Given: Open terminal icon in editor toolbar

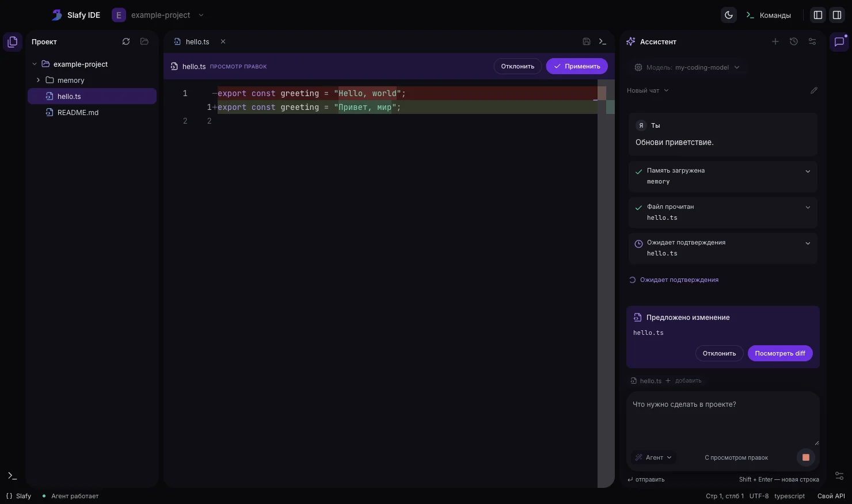Looking at the screenshot, I should [603, 41].
